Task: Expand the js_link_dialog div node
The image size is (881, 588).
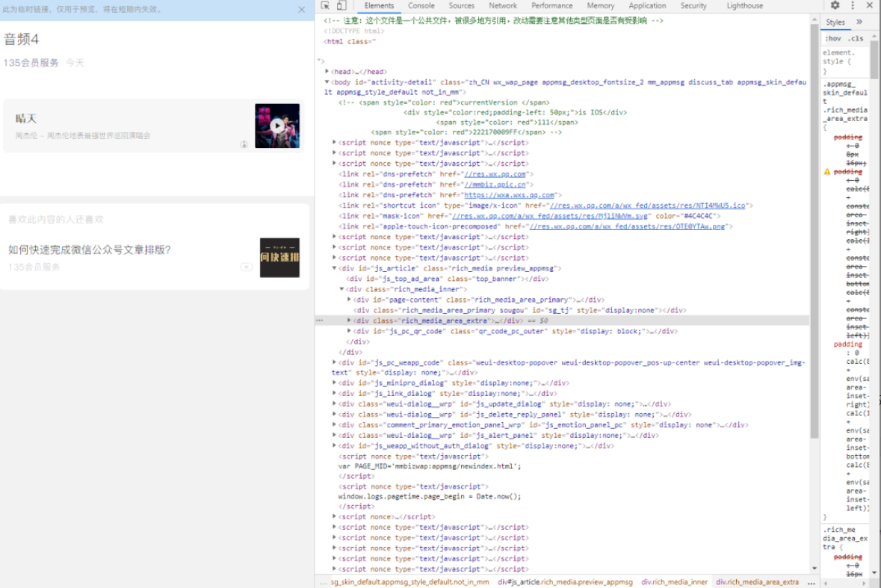Action: pyautogui.click(x=334, y=394)
